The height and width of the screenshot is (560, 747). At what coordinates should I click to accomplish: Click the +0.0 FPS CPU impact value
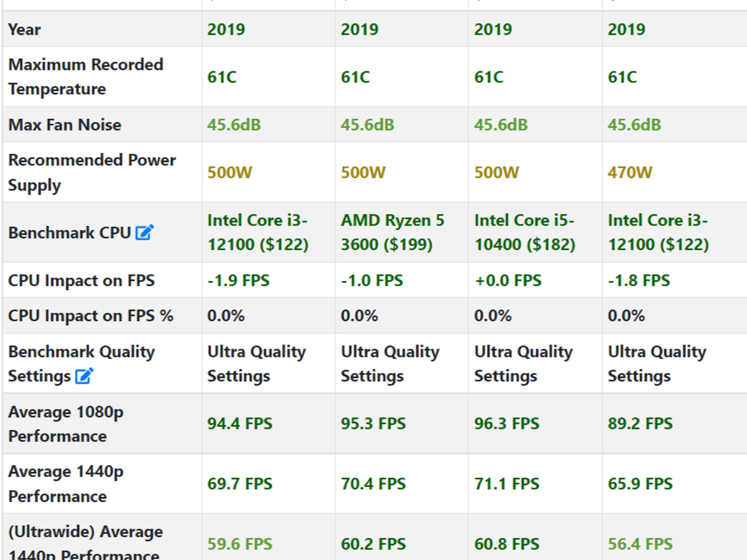click(508, 280)
